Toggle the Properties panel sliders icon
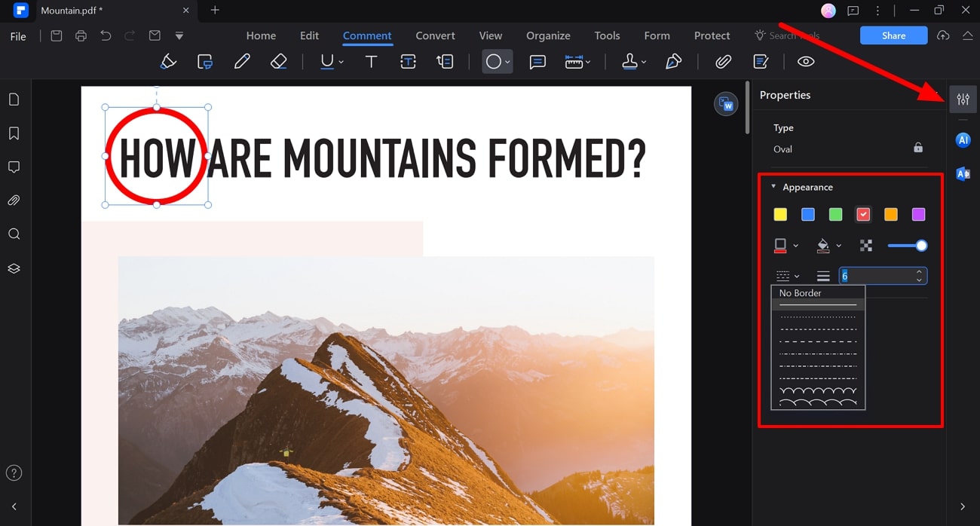The width and height of the screenshot is (980, 526). pyautogui.click(x=963, y=99)
